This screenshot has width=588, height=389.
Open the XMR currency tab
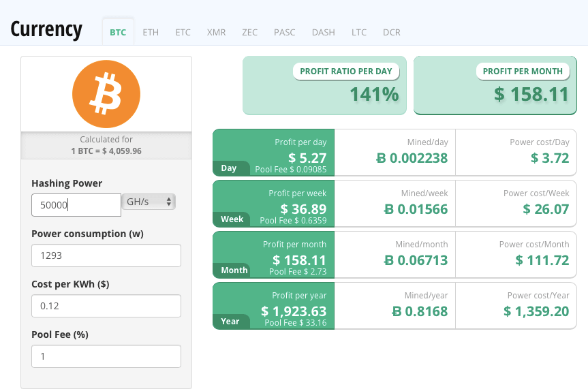pos(216,32)
